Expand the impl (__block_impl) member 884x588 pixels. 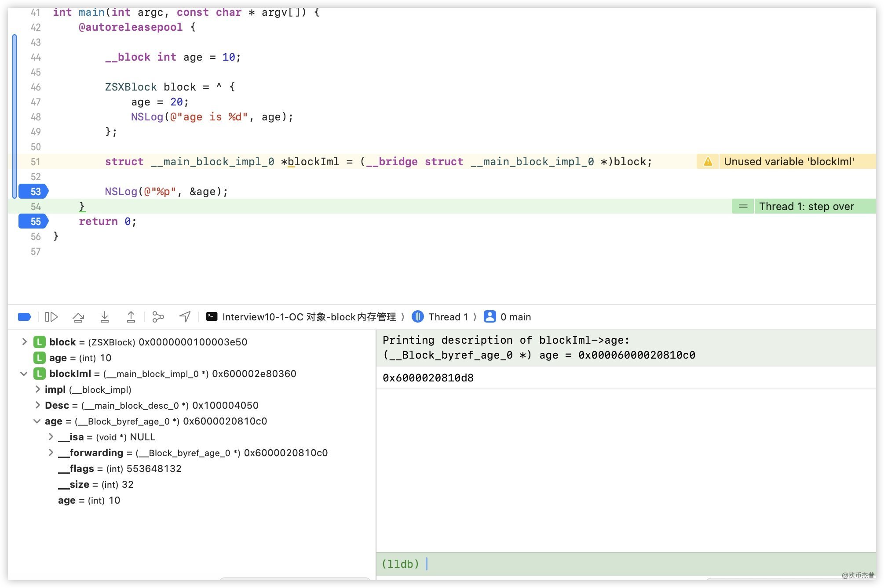click(38, 389)
